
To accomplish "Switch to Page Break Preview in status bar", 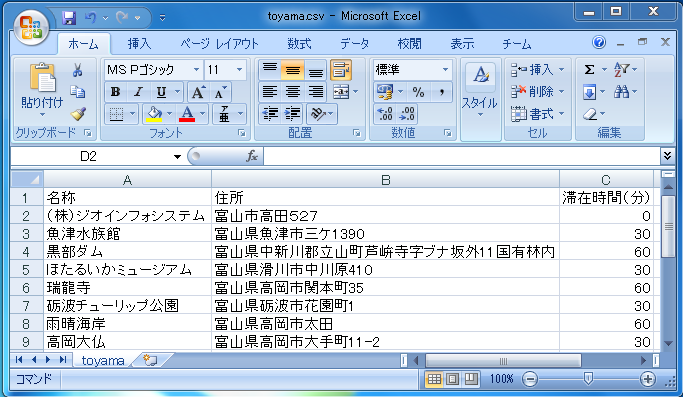I will (x=471, y=379).
